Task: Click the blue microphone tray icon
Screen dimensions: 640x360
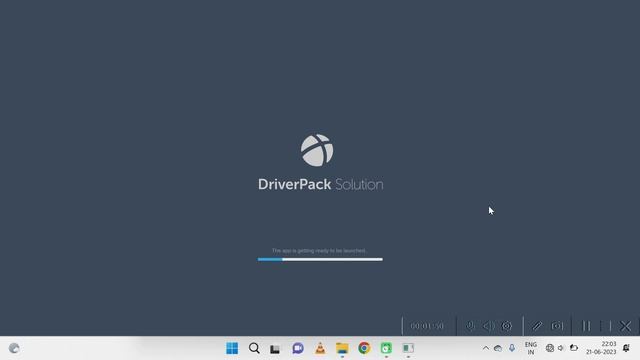Action: coord(512,348)
